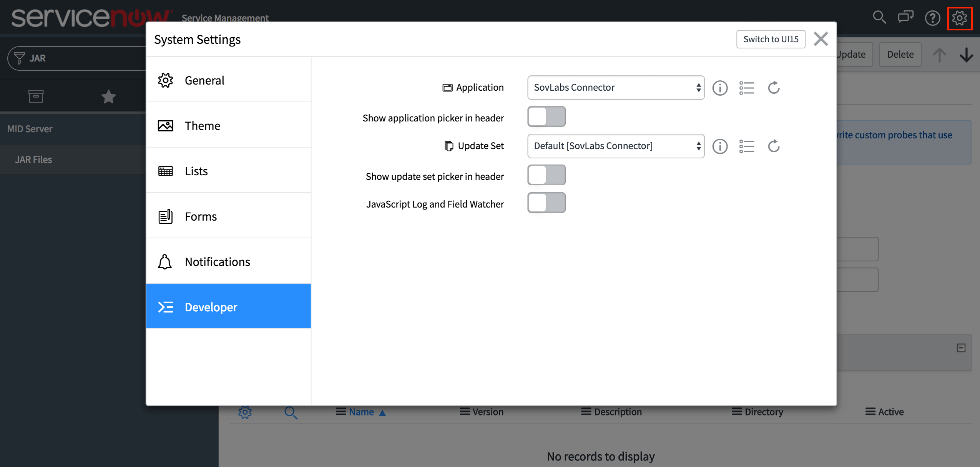Refresh the Update Set picker
Viewport: 980px width, 467px height.
click(774, 146)
